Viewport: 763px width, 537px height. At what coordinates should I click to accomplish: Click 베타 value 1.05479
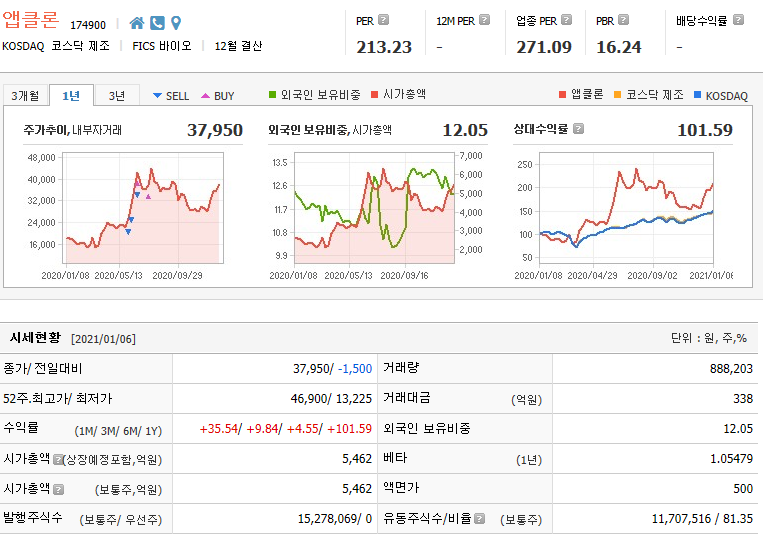(x=731, y=459)
